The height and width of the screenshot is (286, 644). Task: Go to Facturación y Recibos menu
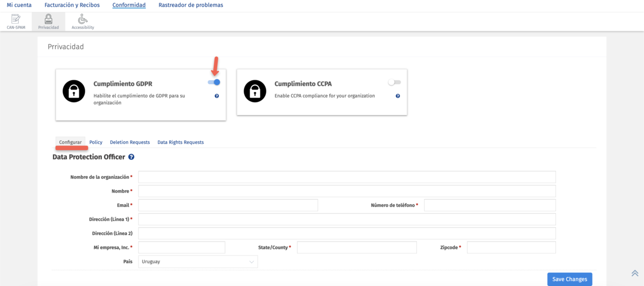click(72, 5)
